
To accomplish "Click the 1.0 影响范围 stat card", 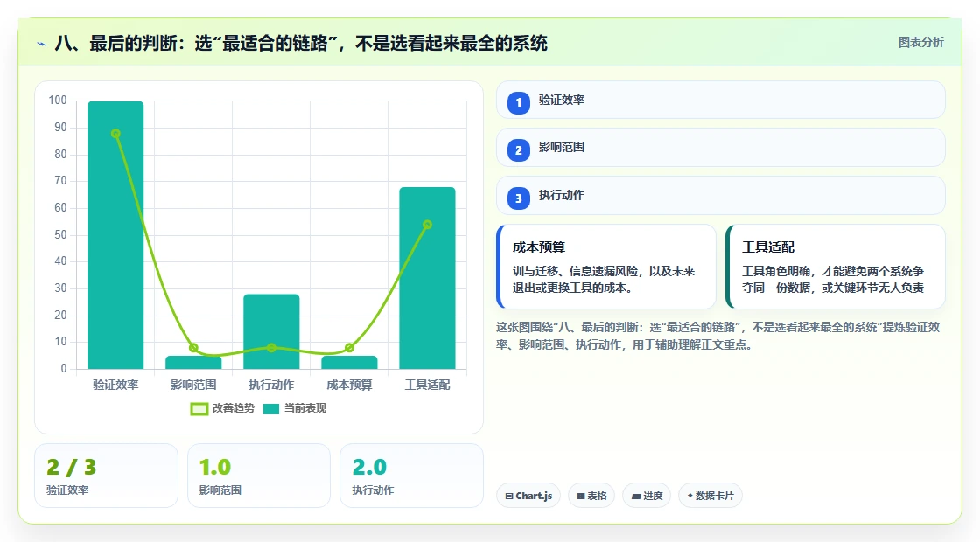I will (259, 476).
